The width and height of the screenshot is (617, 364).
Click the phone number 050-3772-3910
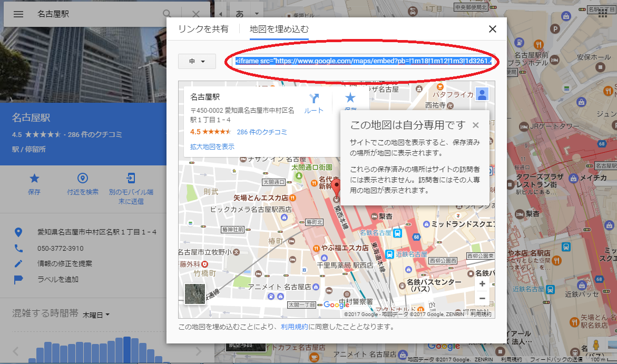click(60, 248)
